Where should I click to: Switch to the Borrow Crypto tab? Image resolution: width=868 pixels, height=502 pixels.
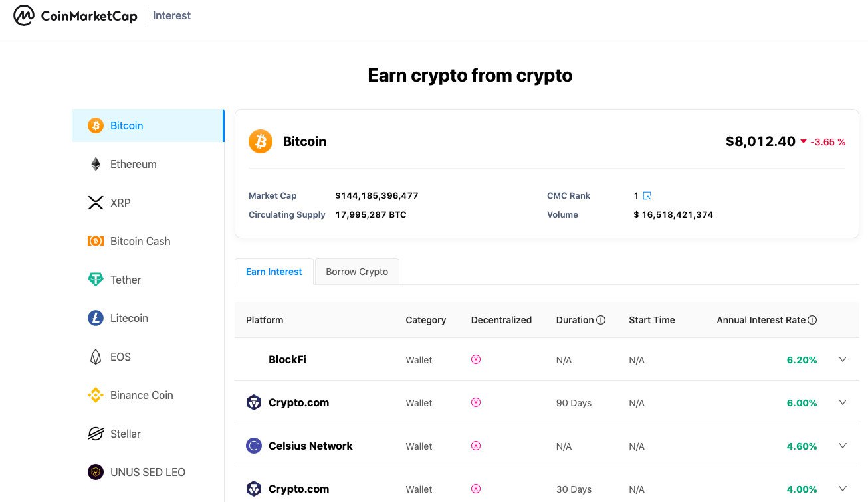[357, 272]
